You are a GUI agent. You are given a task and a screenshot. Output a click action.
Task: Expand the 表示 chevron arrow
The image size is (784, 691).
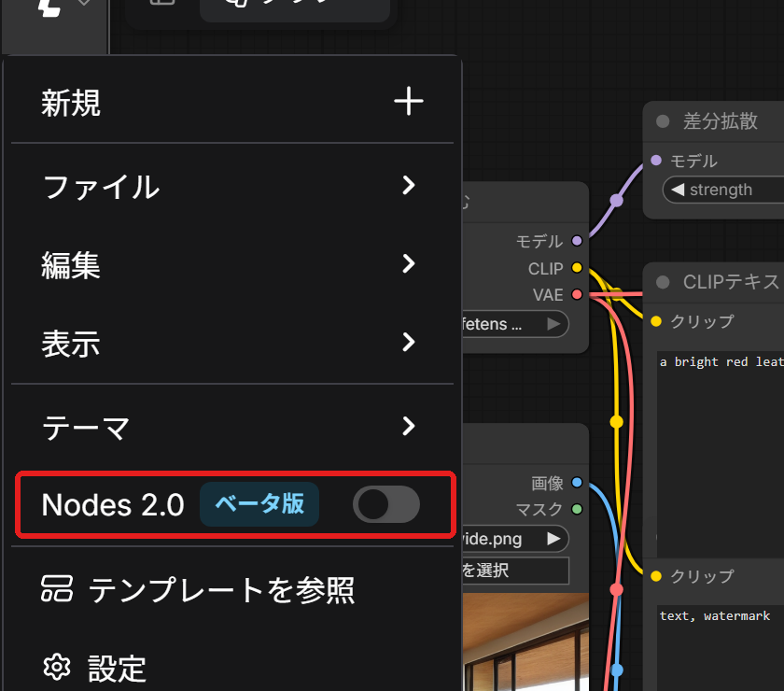(409, 342)
